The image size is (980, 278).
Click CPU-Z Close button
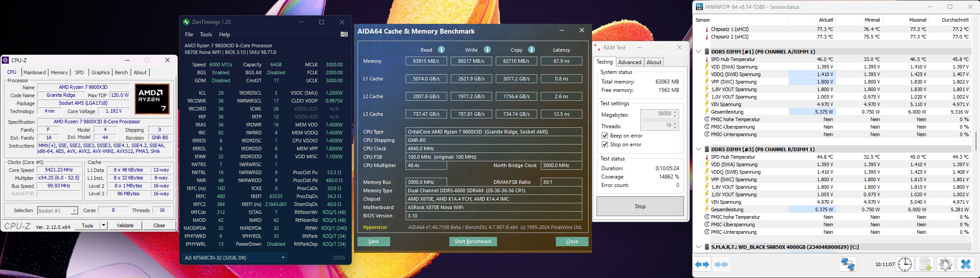pyautogui.click(x=159, y=225)
